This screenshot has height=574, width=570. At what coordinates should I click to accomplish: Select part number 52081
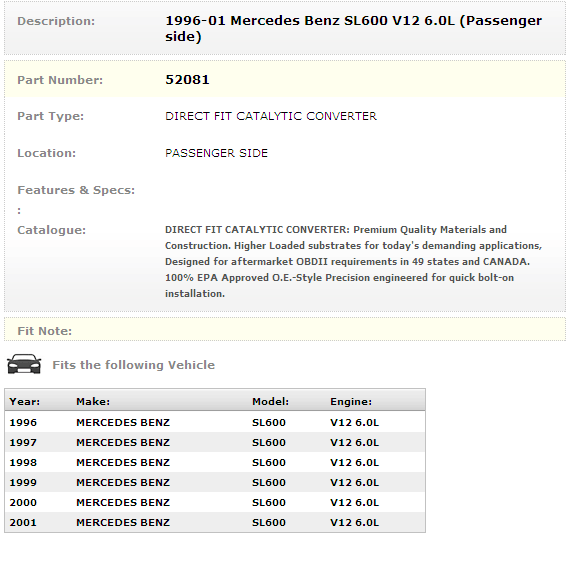click(187, 79)
